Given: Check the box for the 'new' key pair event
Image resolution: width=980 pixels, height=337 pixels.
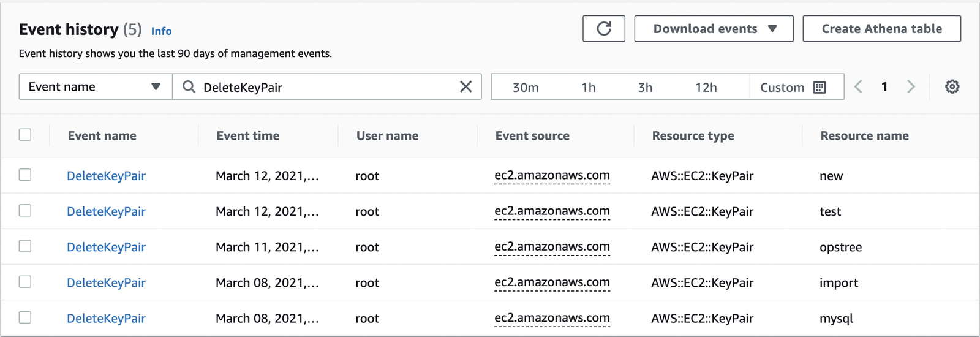Looking at the screenshot, I should (x=25, y=175).
